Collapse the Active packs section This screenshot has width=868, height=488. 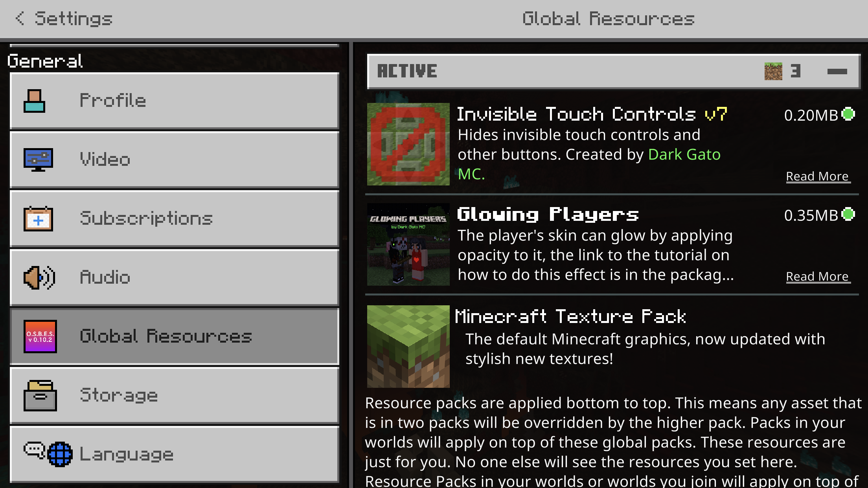coord(837,71)
